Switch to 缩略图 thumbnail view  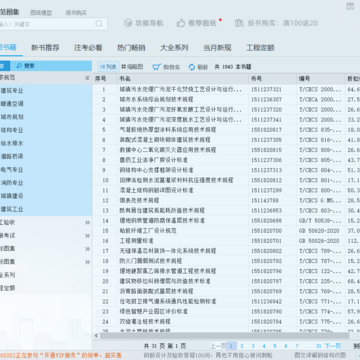(132, 67)
